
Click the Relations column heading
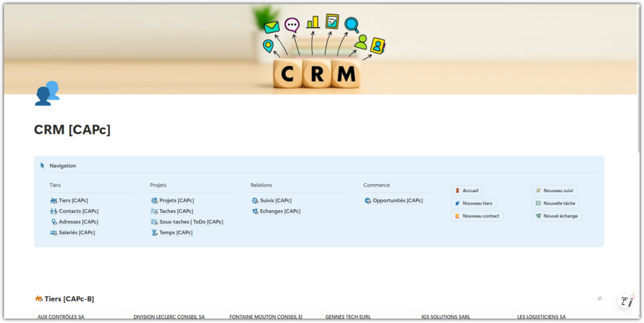click(261, 185)
